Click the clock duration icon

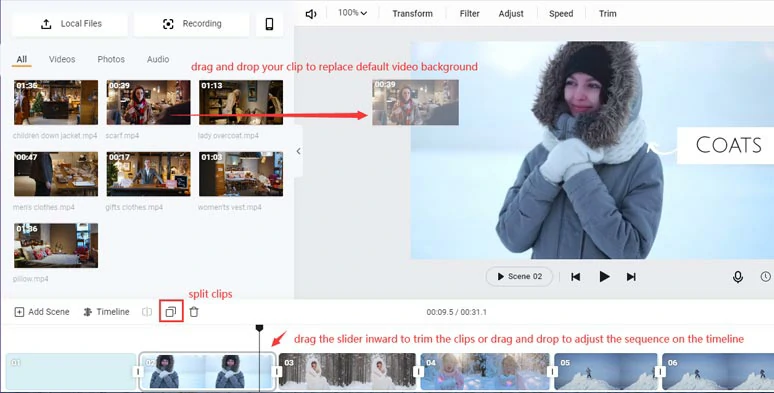pos(766,277)
